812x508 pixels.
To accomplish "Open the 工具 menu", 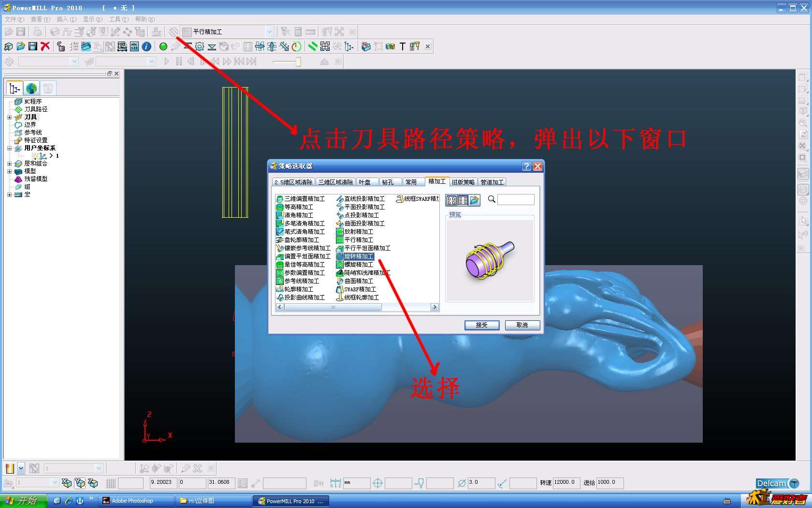I will 118,19.
